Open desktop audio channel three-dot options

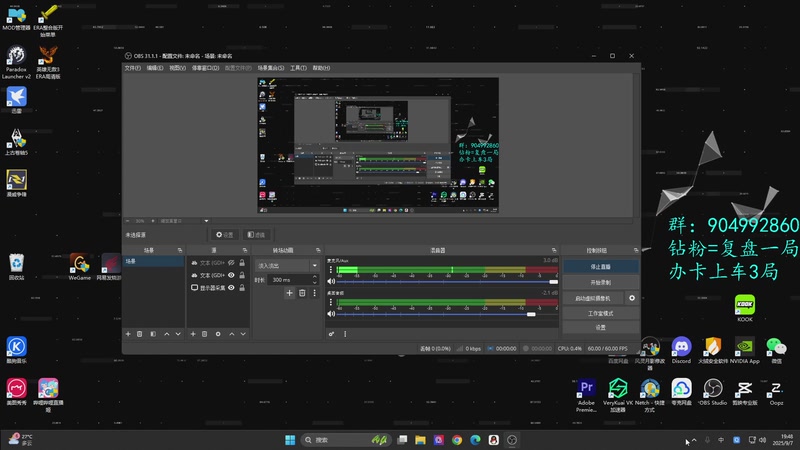[x=331, y=302]
